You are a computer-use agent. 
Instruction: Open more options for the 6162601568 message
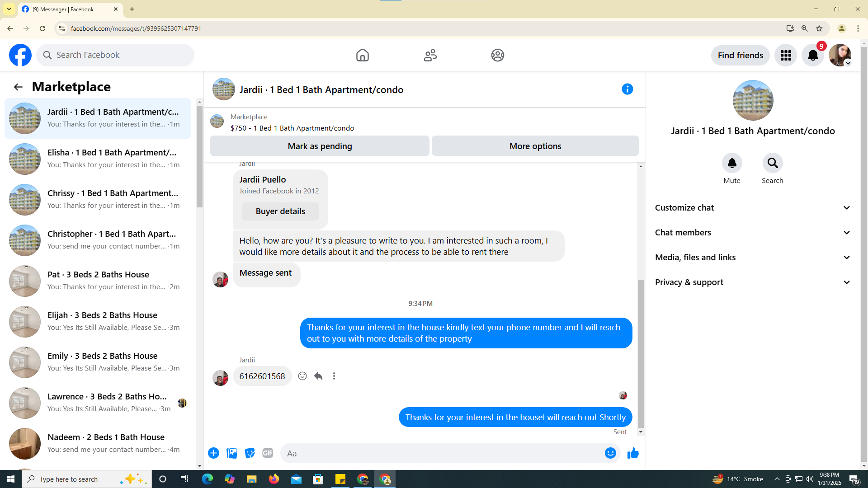coord(334,376)
